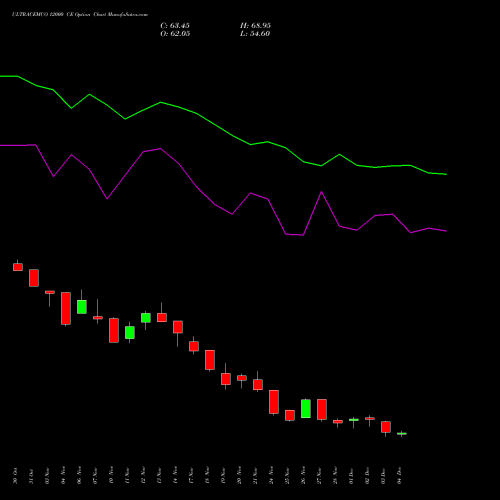Click the 25 Nov date label
Screen dimensions: 500x500
click(287, 476)
